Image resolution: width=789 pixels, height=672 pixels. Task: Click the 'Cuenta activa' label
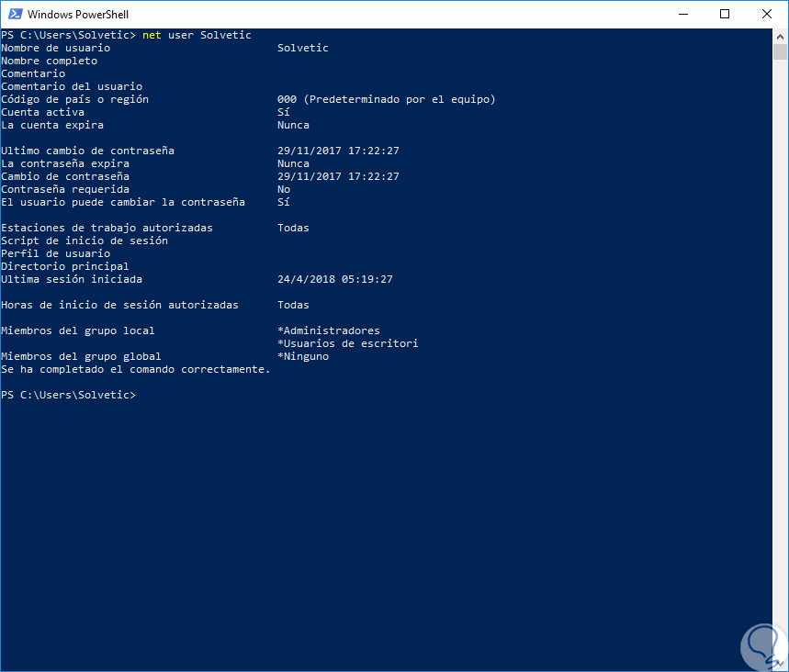(x=42, y=112)
